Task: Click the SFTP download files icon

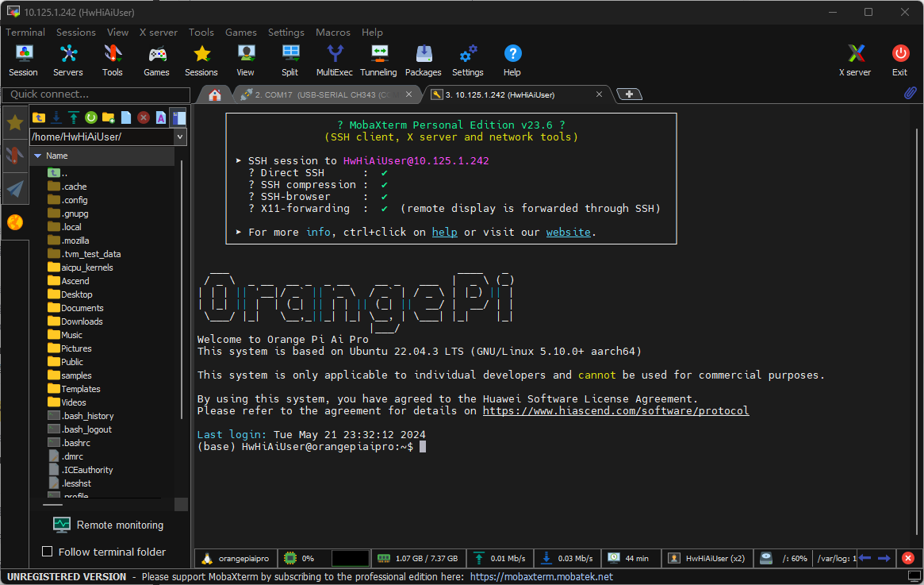Action: tap(56, 117)
